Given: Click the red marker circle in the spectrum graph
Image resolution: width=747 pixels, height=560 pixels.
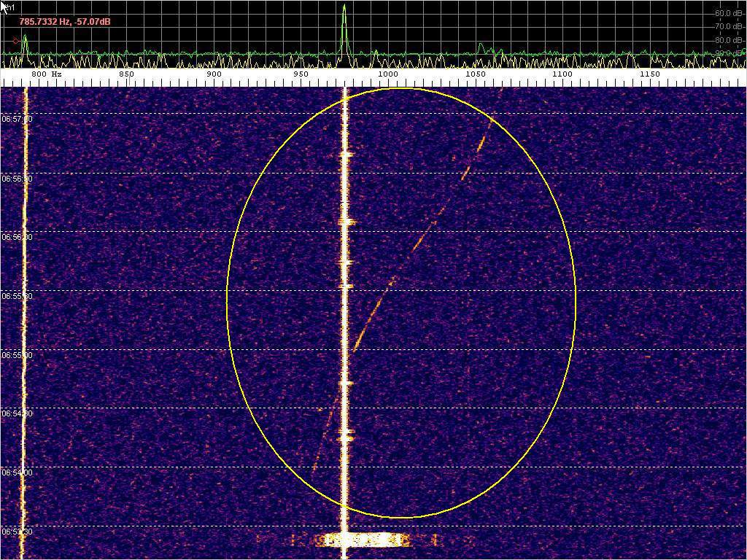Looking at the screenshot, I should click(x=16, y=42).
